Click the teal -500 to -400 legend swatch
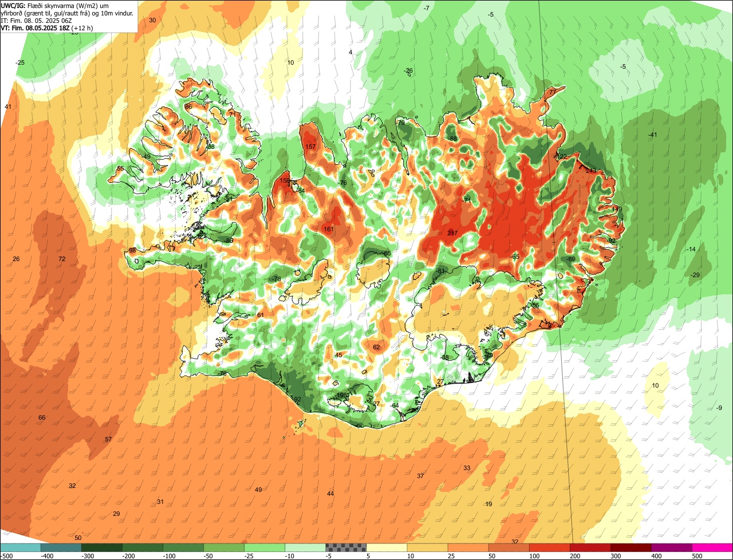This screenshot has width=733, height=560. tap(21, 547)
